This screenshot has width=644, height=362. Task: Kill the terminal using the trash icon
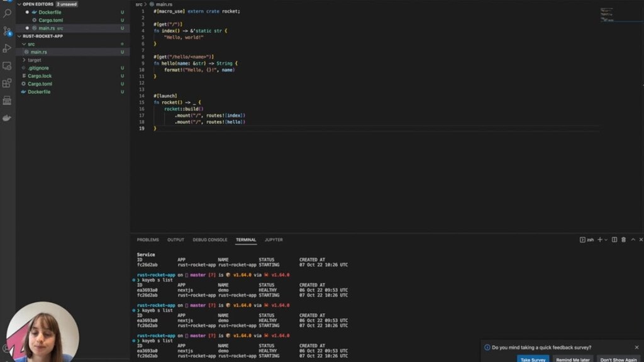click(624, 239)
